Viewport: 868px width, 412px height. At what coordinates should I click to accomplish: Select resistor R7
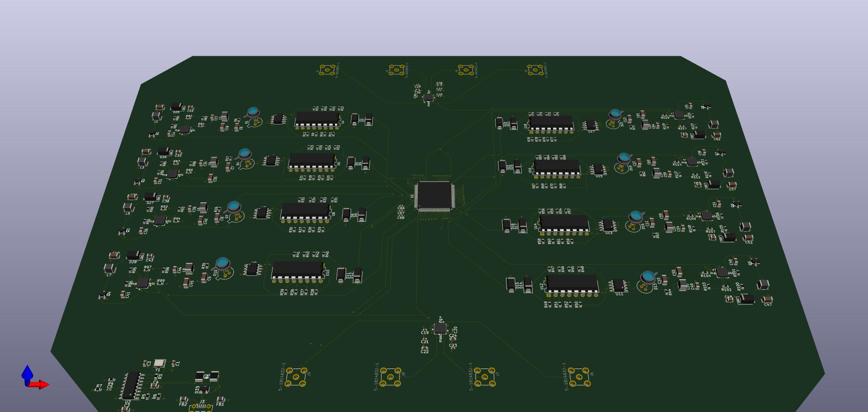tap(98, 389)
